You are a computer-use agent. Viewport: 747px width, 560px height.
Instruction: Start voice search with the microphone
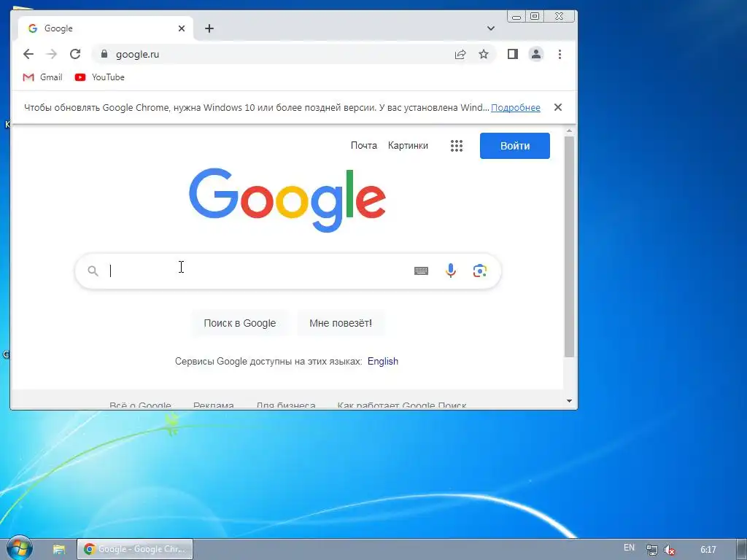[x=450, y=271]
